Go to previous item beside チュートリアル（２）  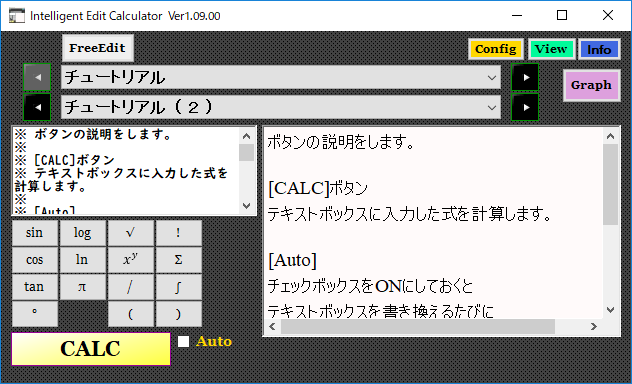(37, 107)
